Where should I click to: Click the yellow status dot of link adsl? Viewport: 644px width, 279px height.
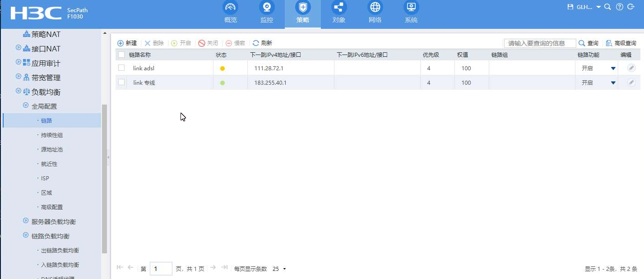coord(222,69)
